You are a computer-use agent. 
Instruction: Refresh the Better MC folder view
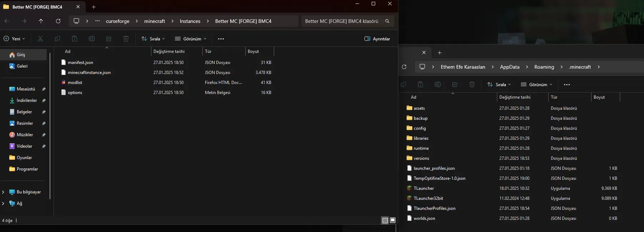tap(58, 21)
